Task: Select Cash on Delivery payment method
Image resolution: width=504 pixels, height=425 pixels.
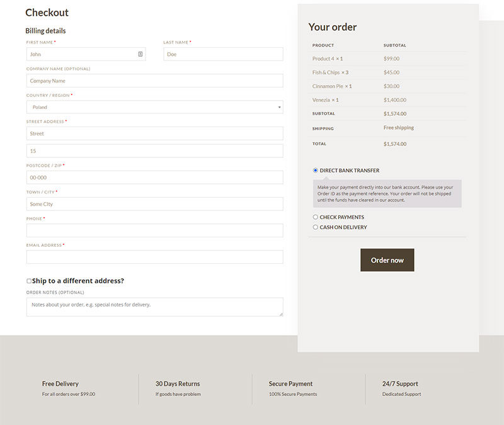Action: coord(316,227)
